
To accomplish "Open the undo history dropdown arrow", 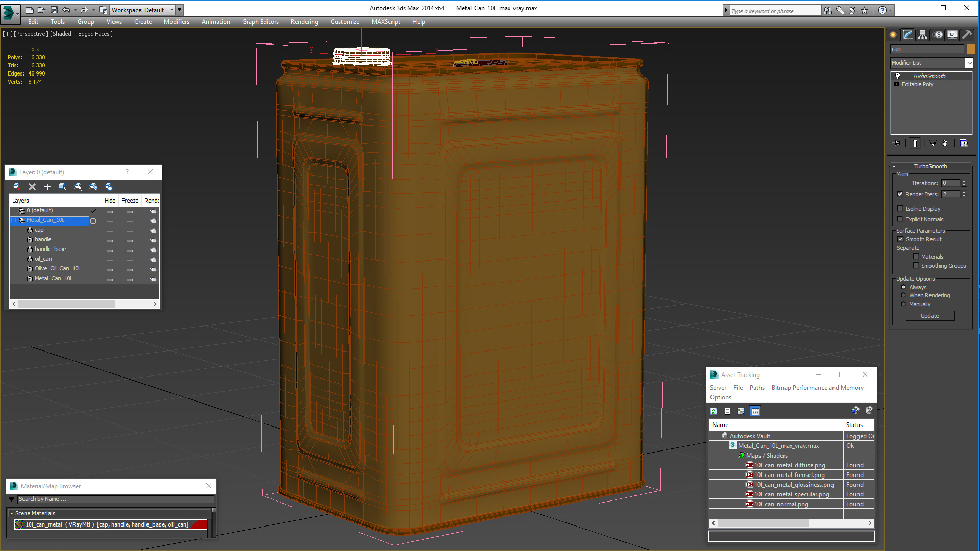I will click(75, 10).
